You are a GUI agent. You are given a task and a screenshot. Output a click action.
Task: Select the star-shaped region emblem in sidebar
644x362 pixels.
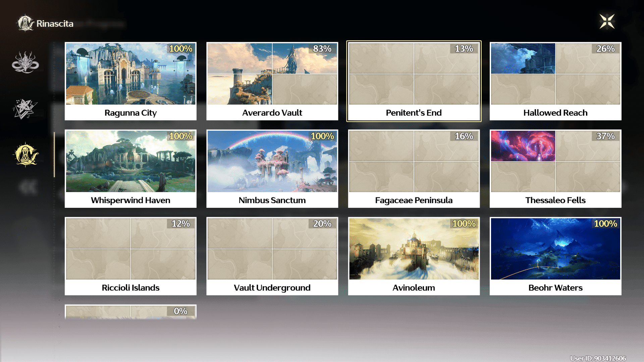(x=25, y=109)
